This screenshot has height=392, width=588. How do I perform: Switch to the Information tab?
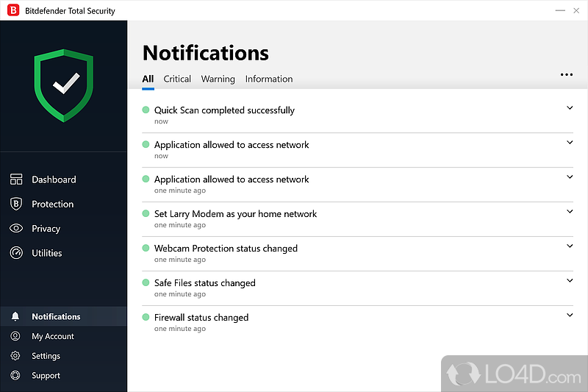[x=269, y=79]
